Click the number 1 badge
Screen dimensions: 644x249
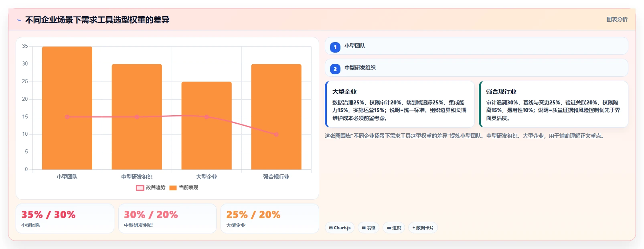click(335, 47)
